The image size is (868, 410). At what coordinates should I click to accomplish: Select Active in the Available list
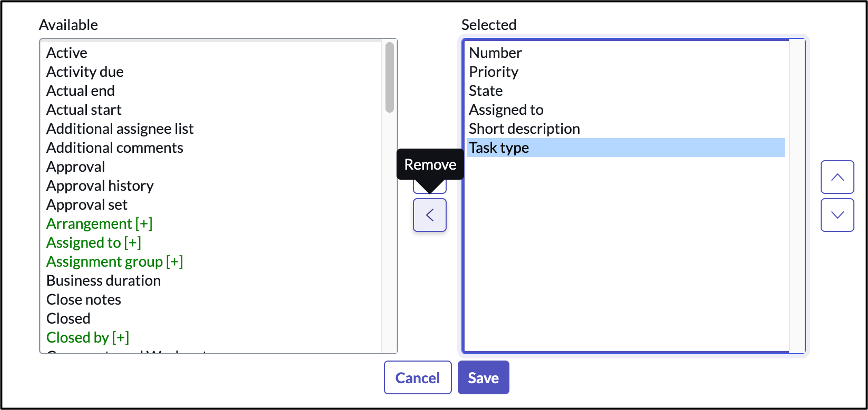(x=66, y=53)
